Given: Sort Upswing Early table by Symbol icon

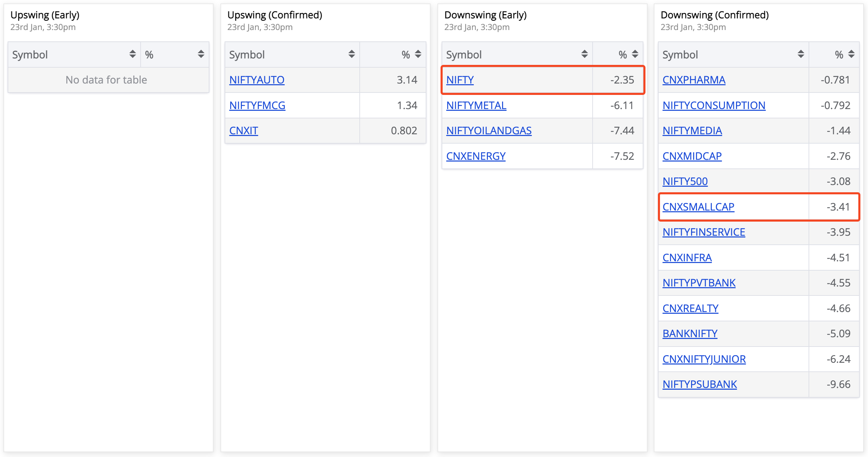Looking at the screenshot, I should 132,54.
